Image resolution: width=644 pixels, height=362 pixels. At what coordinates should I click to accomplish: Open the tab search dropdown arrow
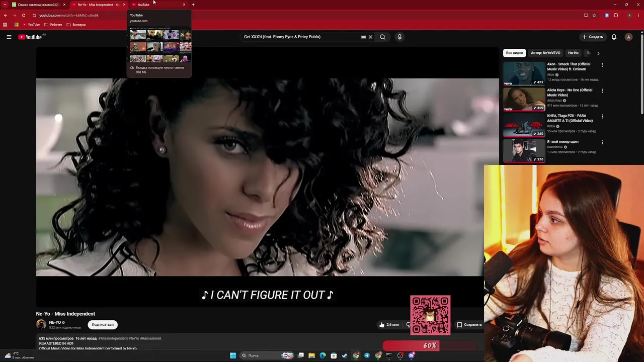[6, 5]
